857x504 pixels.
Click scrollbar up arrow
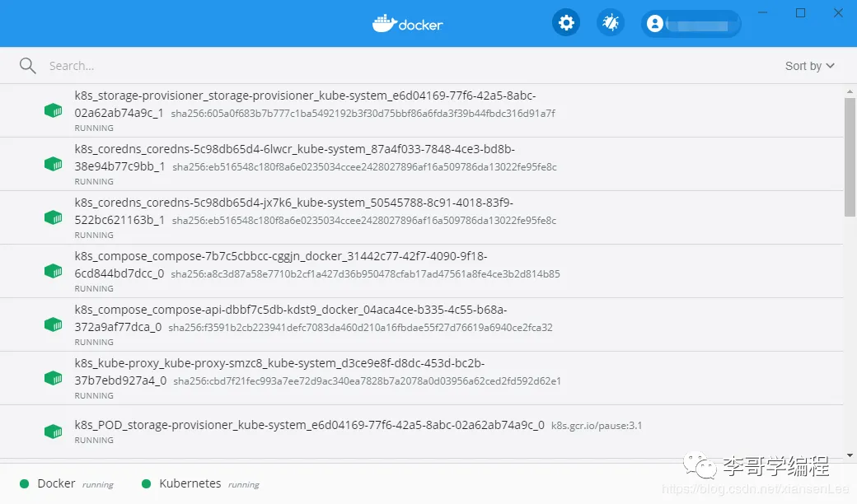(x=850, y=91)
